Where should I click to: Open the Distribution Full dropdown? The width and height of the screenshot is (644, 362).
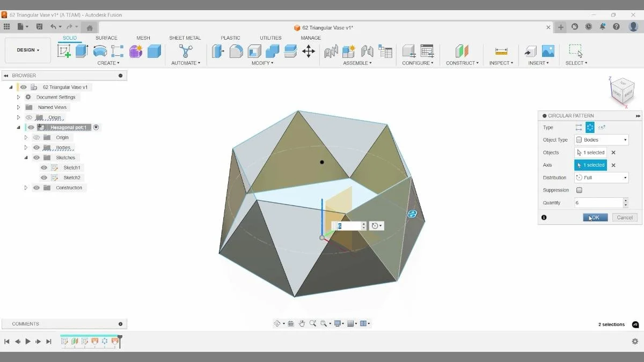click(x=602, y=178)
